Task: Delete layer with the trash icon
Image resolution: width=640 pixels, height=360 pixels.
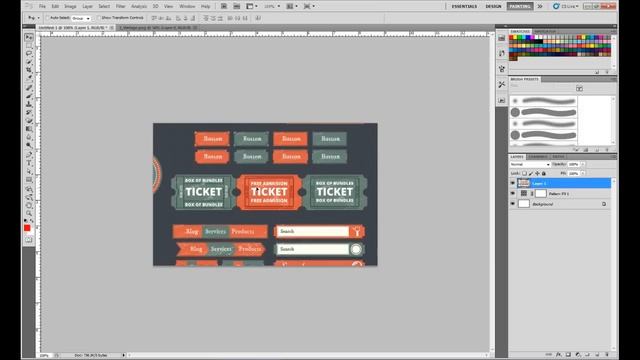Action: 607,355
